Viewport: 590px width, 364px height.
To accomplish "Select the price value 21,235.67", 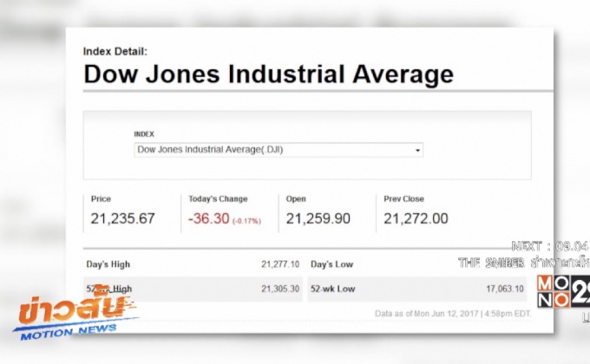I will 122,218.
